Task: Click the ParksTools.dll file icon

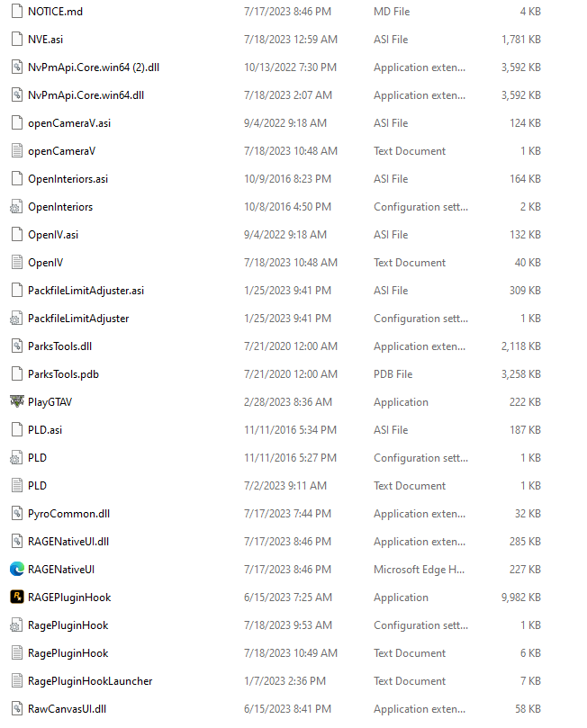Action: point(17,346)
